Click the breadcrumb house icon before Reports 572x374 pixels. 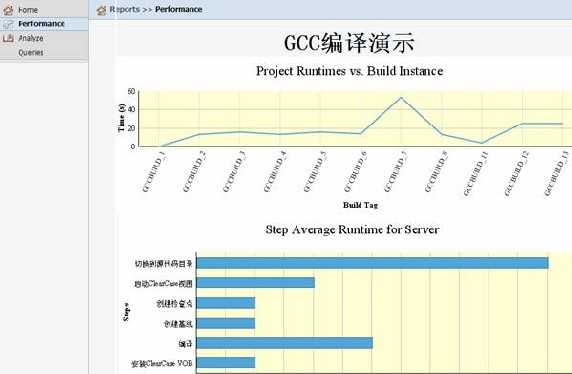(x=101, y=10)
